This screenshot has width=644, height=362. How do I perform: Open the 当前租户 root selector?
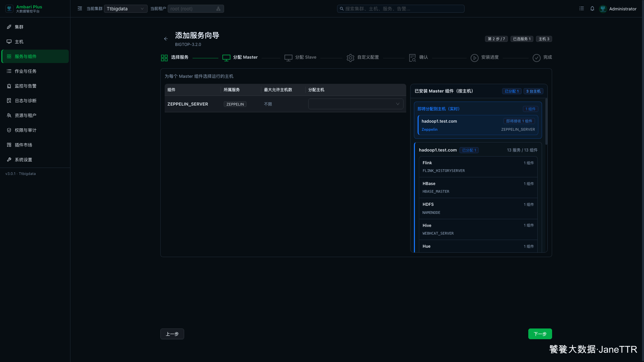click(x=196, y=9)
